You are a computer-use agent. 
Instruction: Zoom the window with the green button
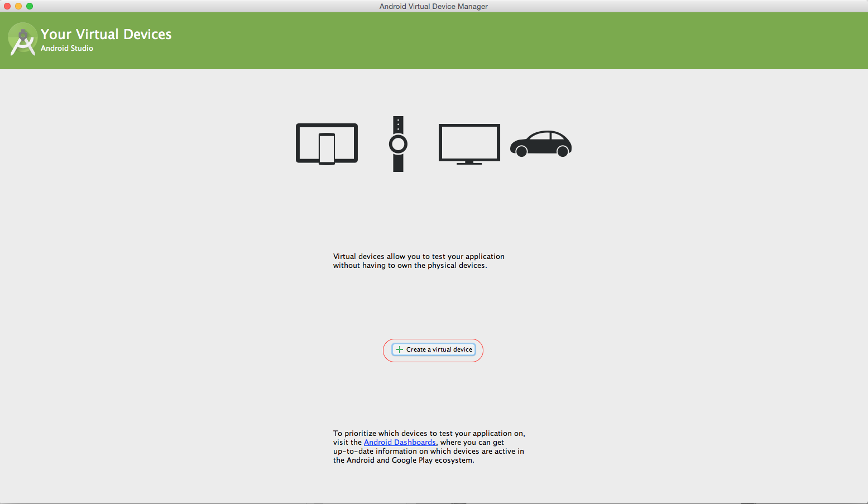click(x=30, y=6)
